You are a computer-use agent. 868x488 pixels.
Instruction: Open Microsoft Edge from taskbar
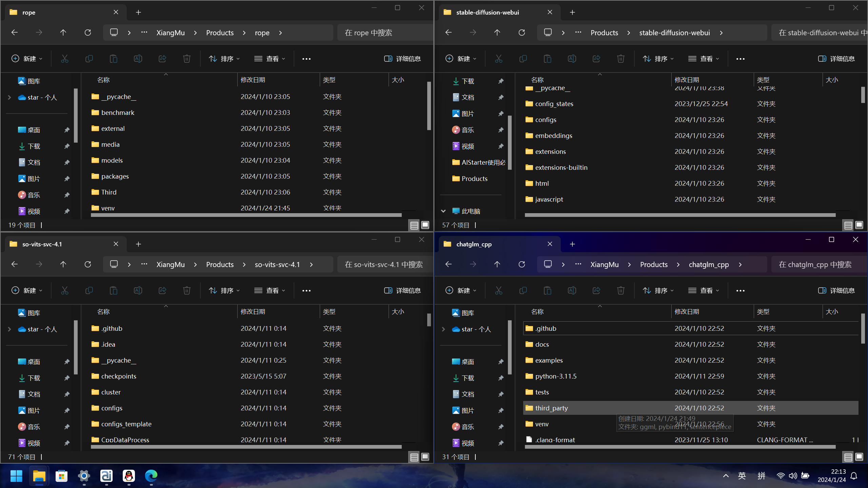pyautogui.click(x=151, y=476)
